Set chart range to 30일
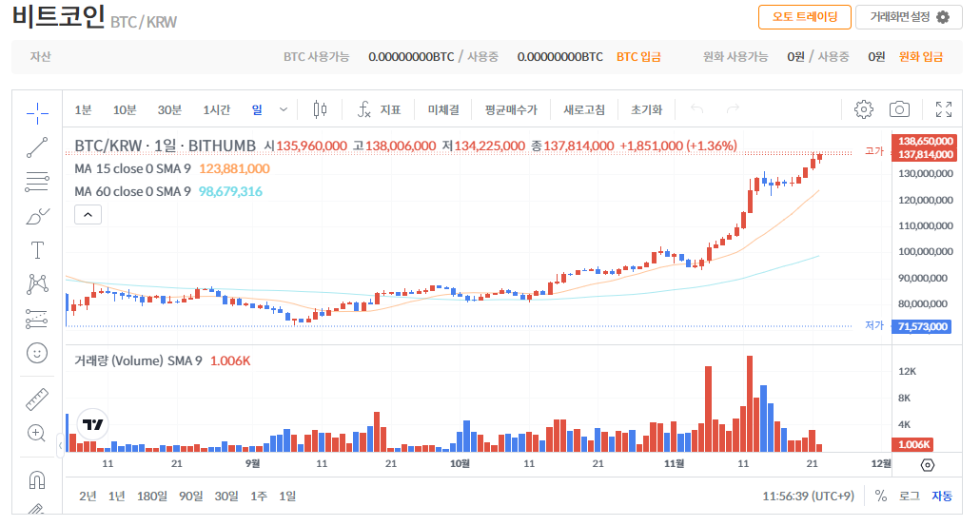This screenshot has width=980, height=526. click(x=226, y=496)
